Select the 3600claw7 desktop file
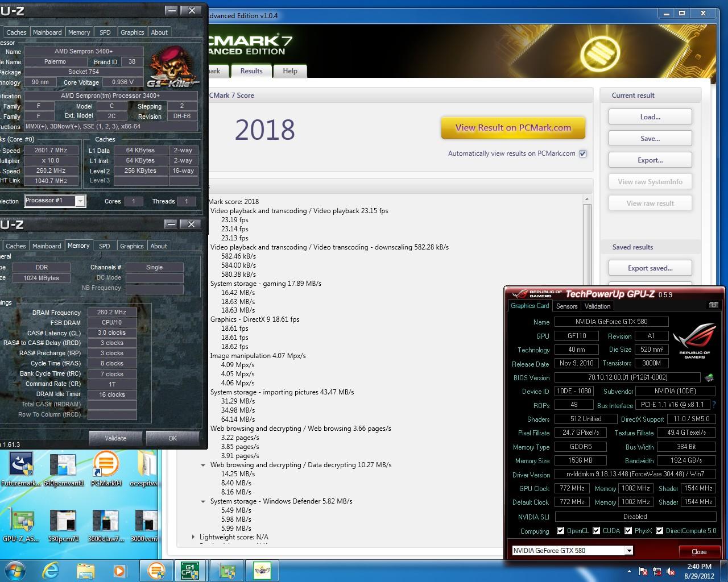This screenshot has height=582, width=728. (x=106, y=525)
